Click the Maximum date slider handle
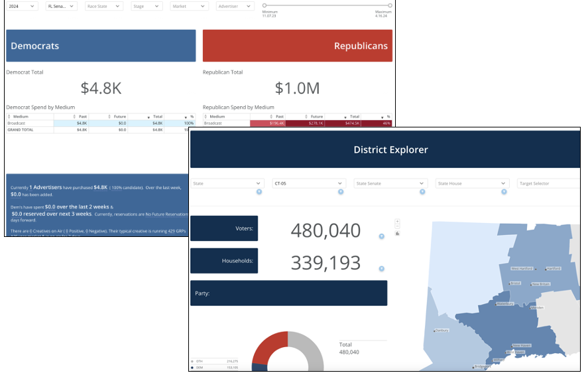Screen dimensions: 588x379 (x=390, y=5)
